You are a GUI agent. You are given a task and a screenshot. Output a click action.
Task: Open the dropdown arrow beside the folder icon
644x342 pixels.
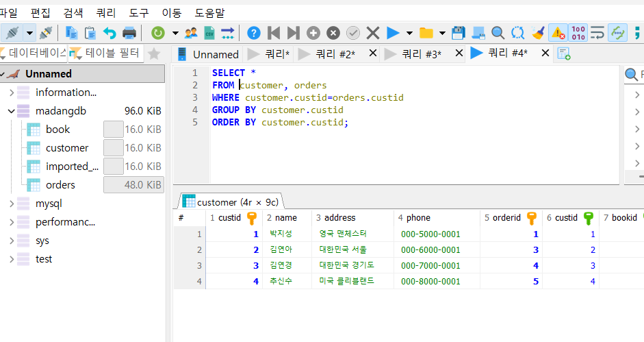pyautogui.click(x=442, y=33)
